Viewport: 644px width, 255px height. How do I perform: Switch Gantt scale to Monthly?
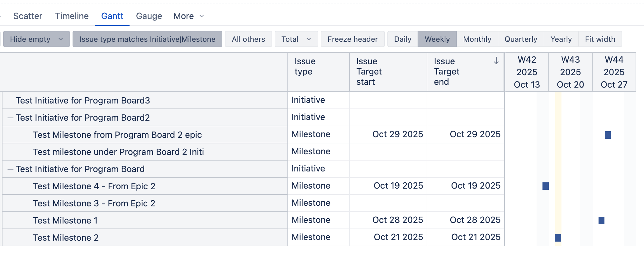click(477, 39)
